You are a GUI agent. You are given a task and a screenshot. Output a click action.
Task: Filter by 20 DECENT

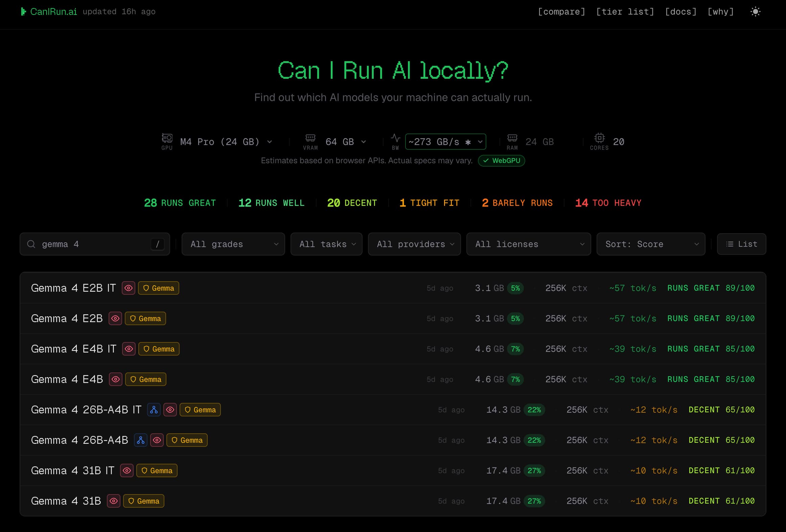[x=352, y=203]
